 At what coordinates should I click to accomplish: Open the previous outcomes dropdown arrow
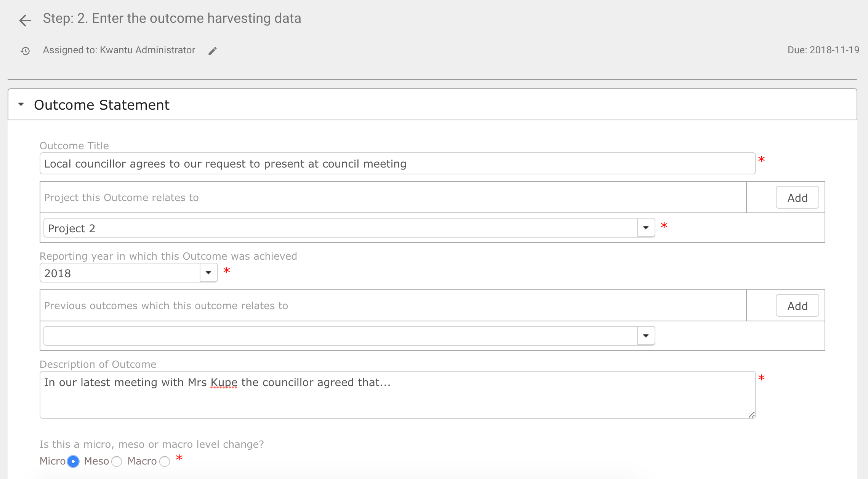[646, 336]
